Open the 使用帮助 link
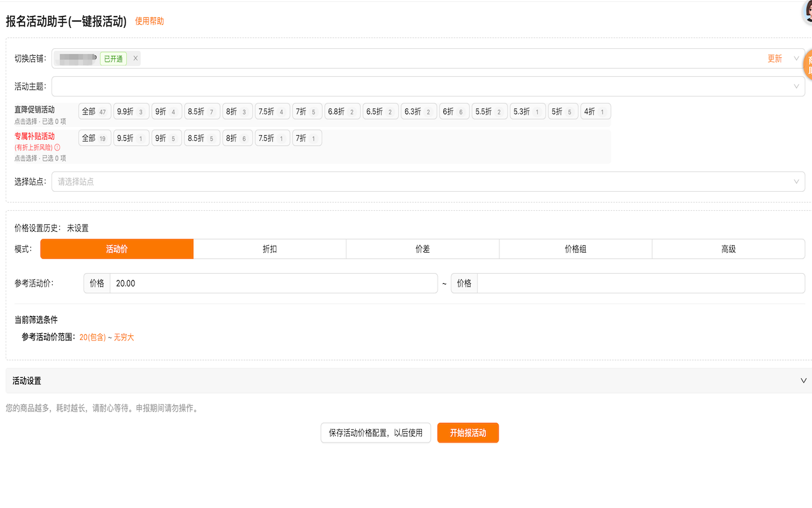812x508 pixels. point(150,21)
